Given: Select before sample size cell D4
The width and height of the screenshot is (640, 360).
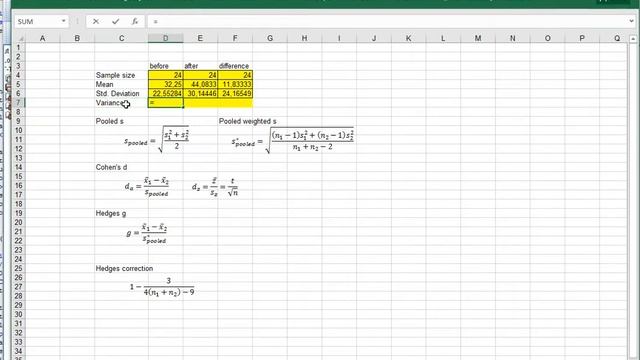Looking at the screenshot, I should point(165,75).
